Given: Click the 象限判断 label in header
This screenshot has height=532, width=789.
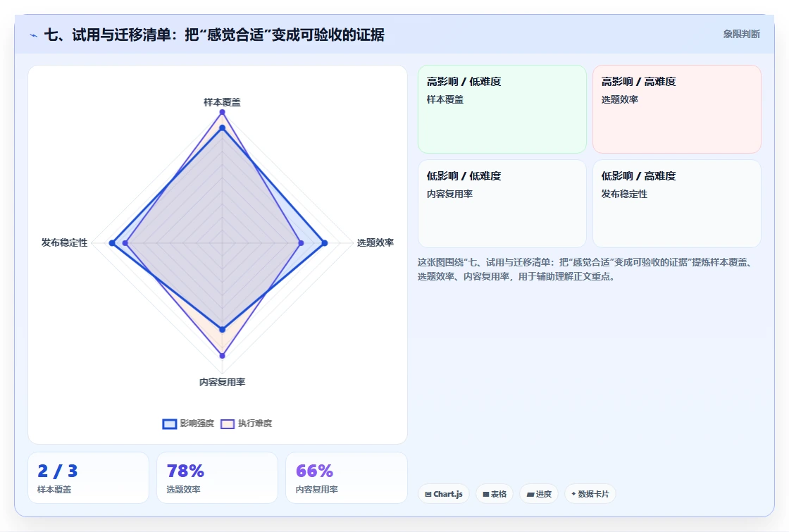Looking at the screenshot, I should 741,35.
